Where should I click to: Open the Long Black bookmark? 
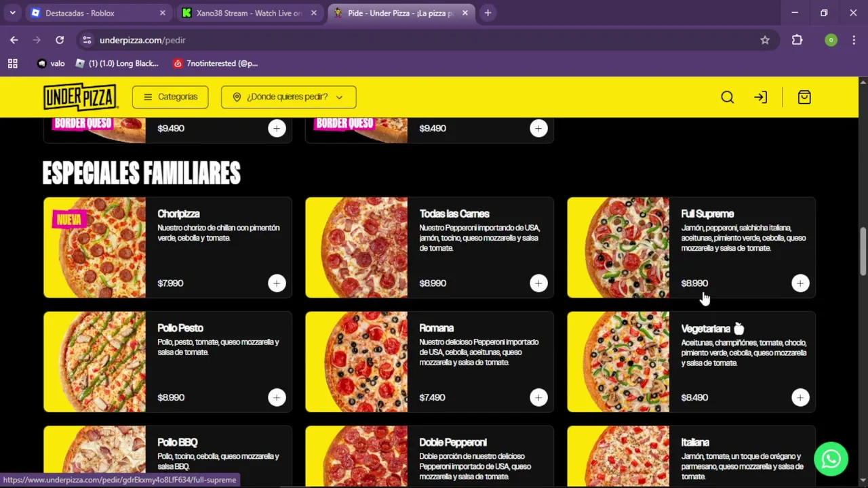(117, 63)
